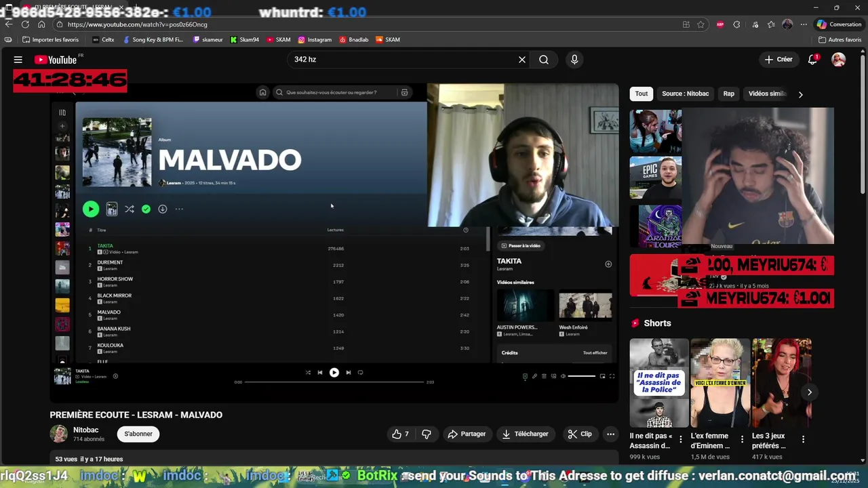Add page to favorites with the star
The image size is (868, 488).
click(701, 24)
